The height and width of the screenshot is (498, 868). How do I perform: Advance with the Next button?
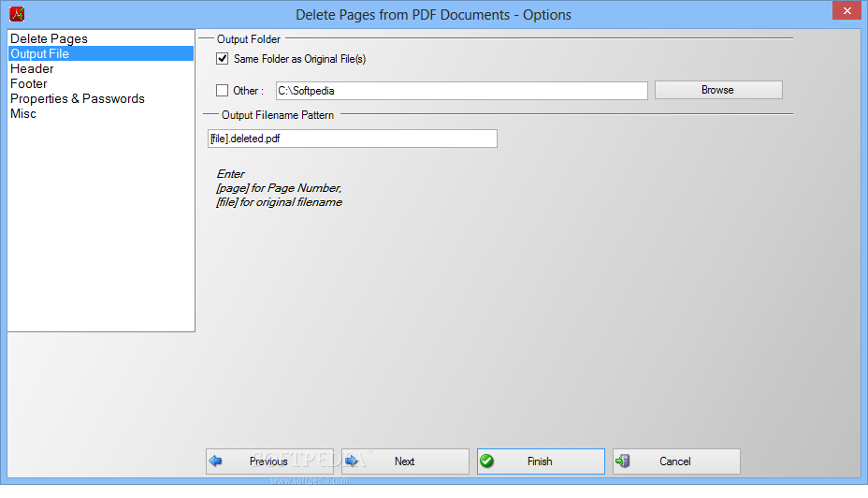coord(405,461)
